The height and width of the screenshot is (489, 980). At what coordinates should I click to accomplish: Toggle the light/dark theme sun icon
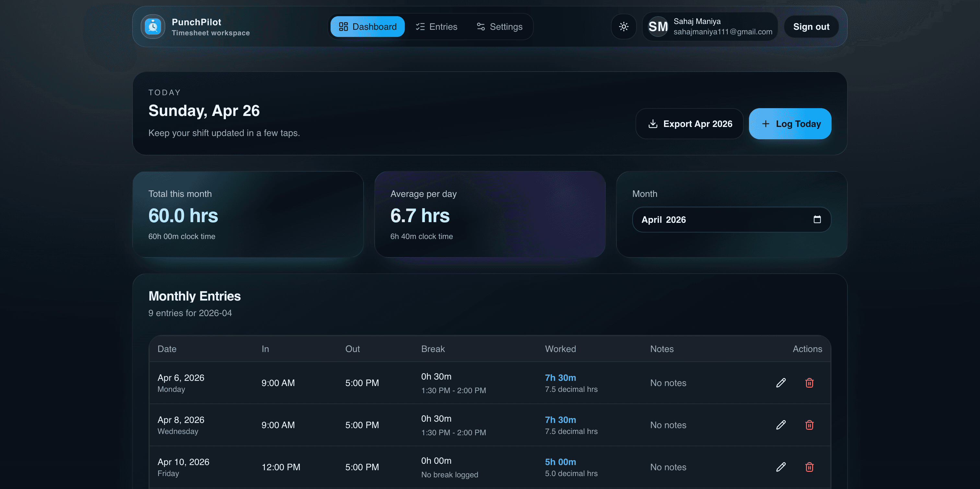pyautogui.click(x=624, y=27)
